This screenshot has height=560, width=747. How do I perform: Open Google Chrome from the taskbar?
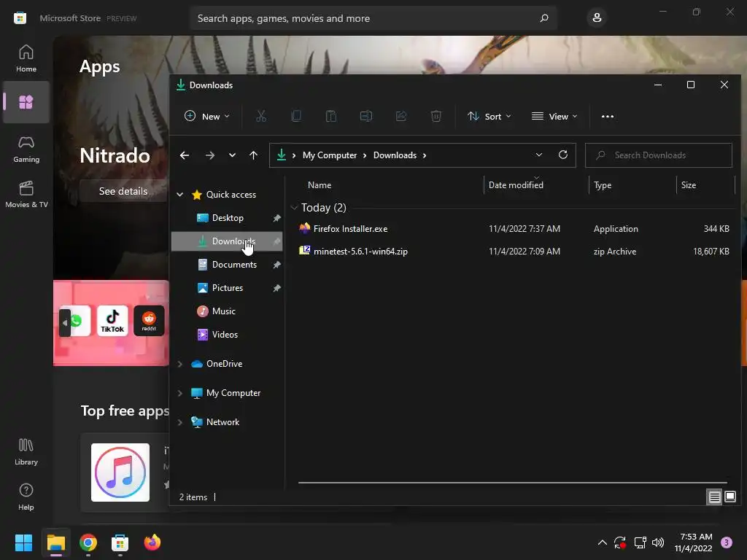coord(88,542)
